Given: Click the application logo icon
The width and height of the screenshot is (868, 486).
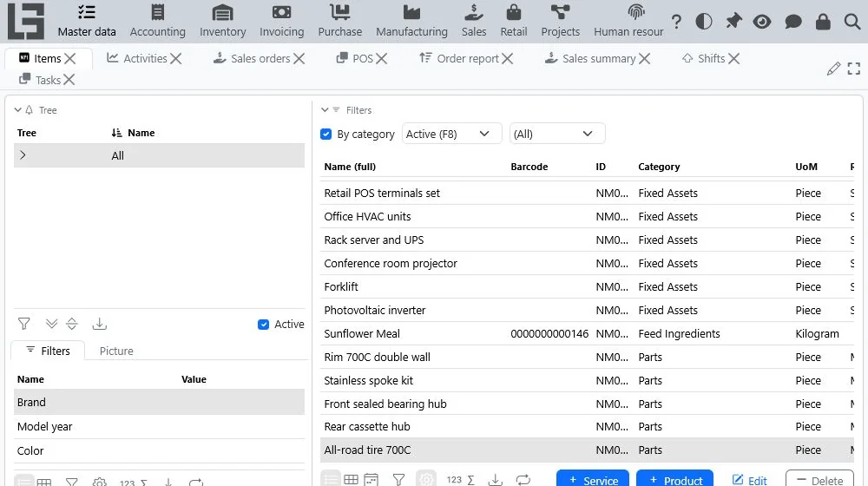Looking at the screenshot, I should (25, 21).
